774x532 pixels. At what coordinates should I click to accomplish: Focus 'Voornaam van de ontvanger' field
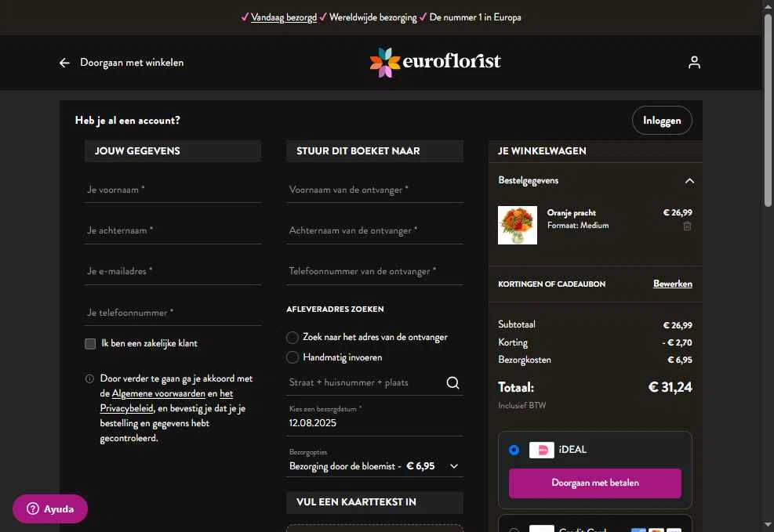375,190
